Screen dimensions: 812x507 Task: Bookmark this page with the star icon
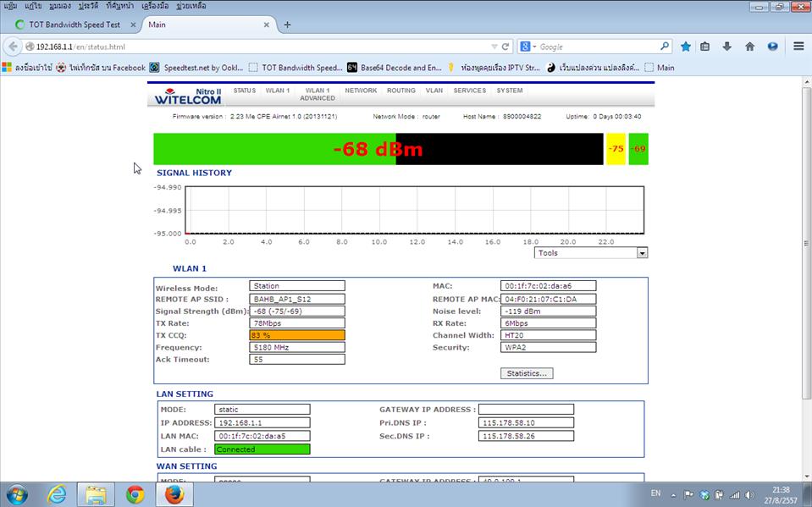[686, 47]
